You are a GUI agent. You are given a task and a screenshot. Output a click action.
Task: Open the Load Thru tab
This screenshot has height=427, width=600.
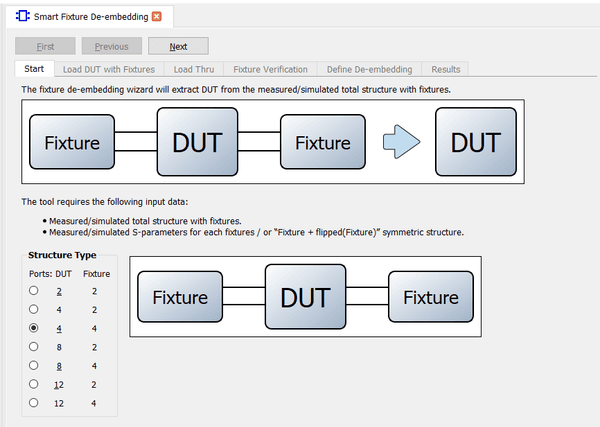193,69
